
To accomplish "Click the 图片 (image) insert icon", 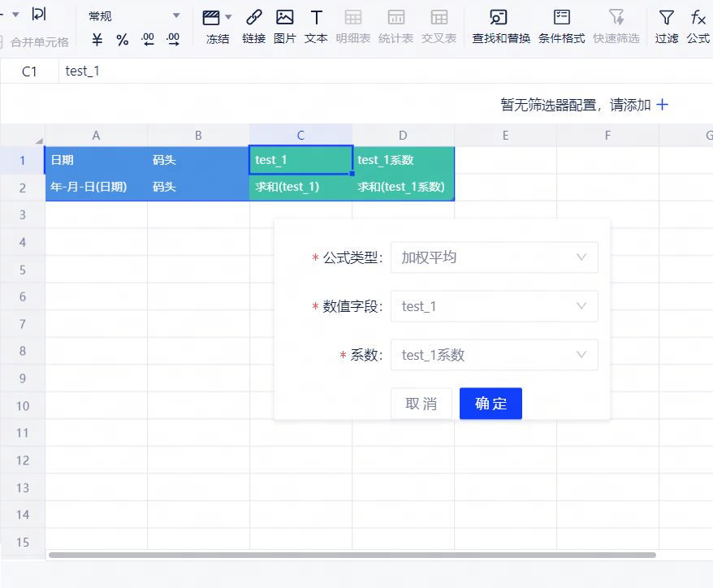I will [x=284, y=18].
